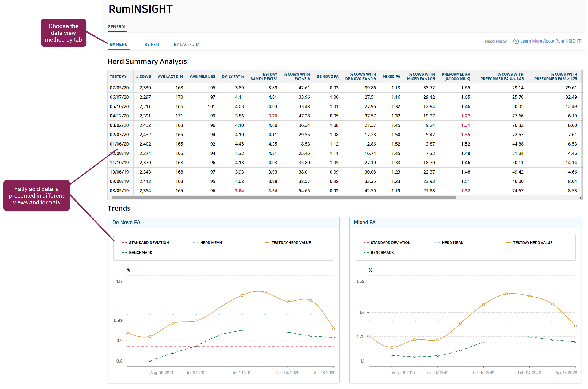Click the help question mark icon
This screenshot has width=588, height=389.
coord(516,41)
